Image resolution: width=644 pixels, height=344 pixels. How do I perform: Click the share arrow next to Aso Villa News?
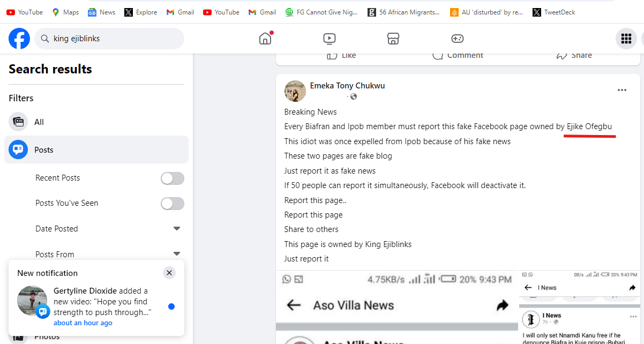coord(502,305)
